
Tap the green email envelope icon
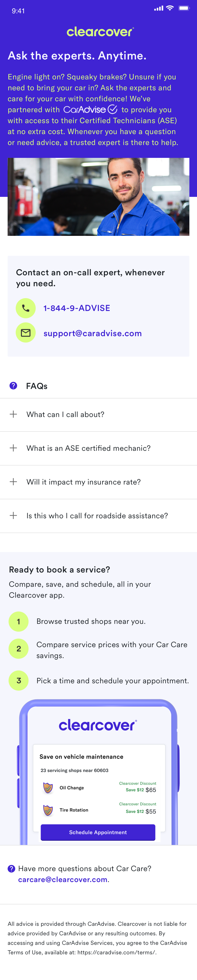25,333
